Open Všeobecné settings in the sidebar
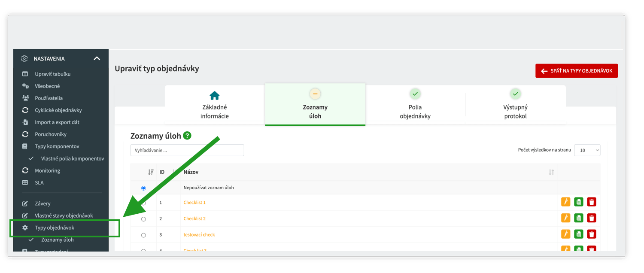 [47, 86]
